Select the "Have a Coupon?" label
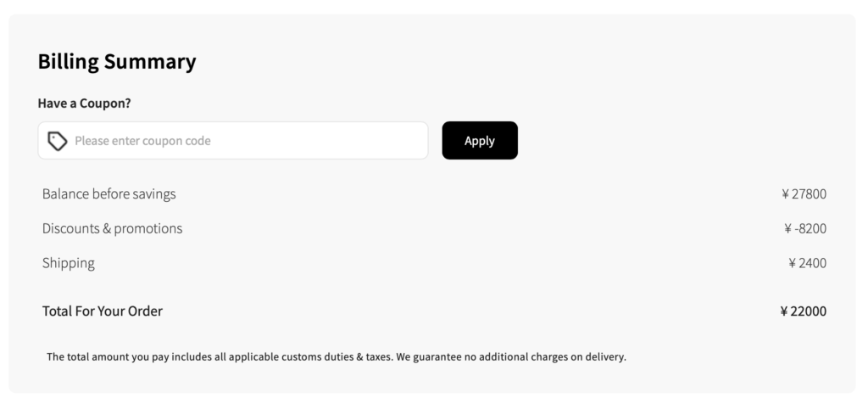Image resolution: width=868 pixels, height=409 pixels. pos(84,104)
